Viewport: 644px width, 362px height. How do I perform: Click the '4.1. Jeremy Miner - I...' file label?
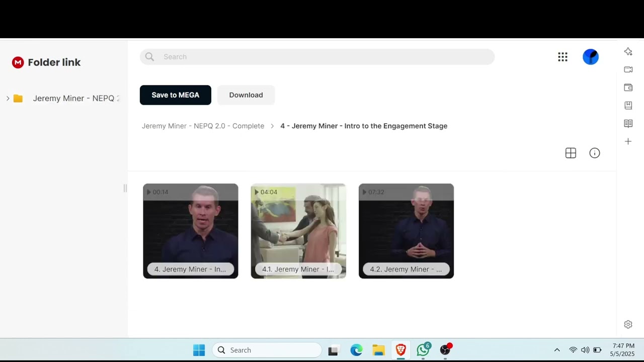click(298, 269)
